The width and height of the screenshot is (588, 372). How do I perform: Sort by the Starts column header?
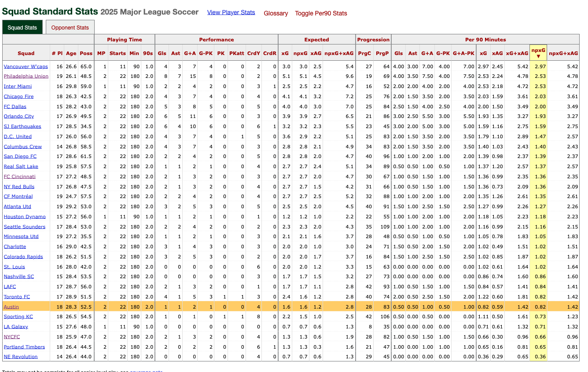coord(118,53)
